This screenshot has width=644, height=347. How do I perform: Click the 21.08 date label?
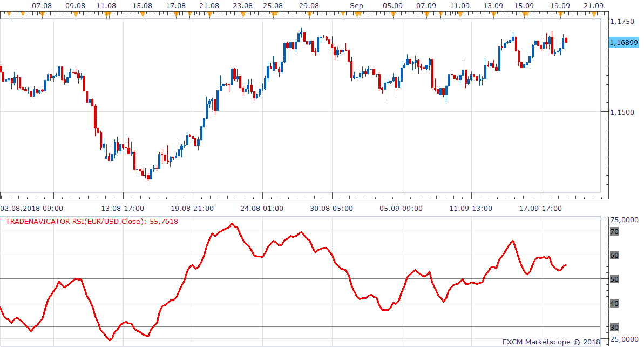209,6
